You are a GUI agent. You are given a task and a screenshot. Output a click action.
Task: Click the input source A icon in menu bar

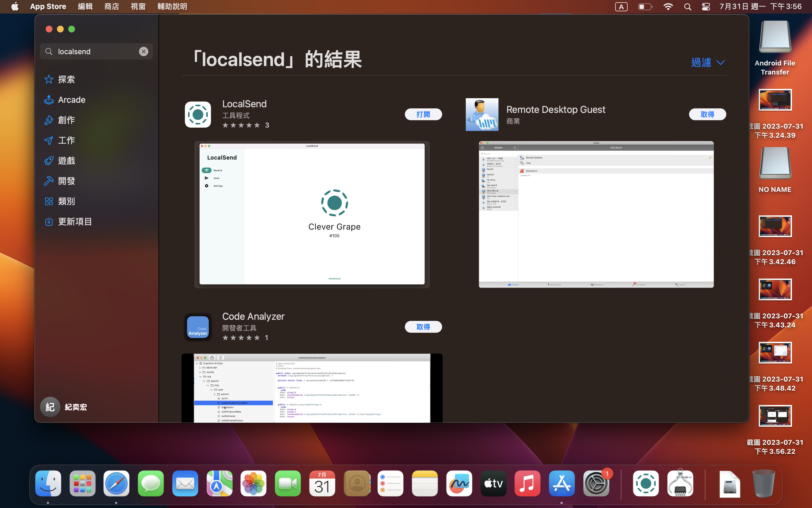[621, 7]
